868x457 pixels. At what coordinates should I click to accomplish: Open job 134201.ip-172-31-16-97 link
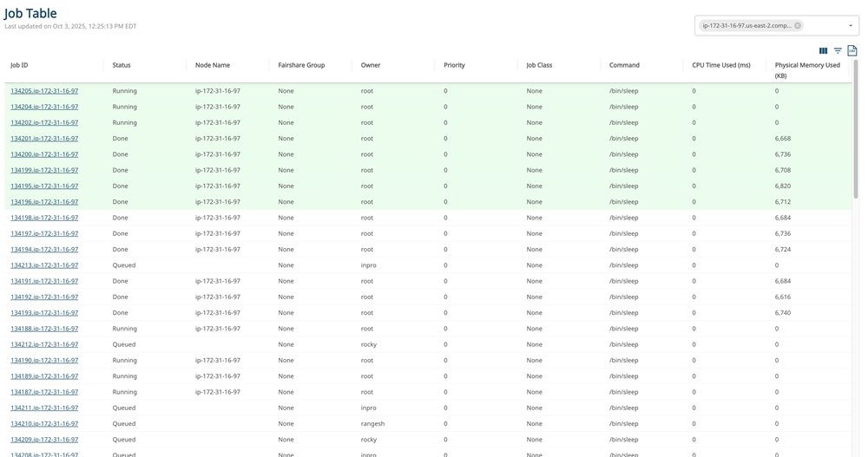[x=44, y=139]
